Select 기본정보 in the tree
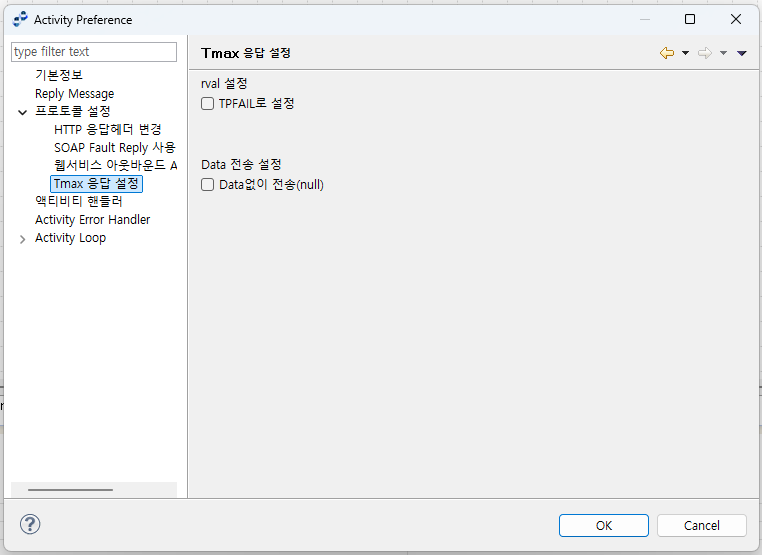 click(x=59, y=75)
